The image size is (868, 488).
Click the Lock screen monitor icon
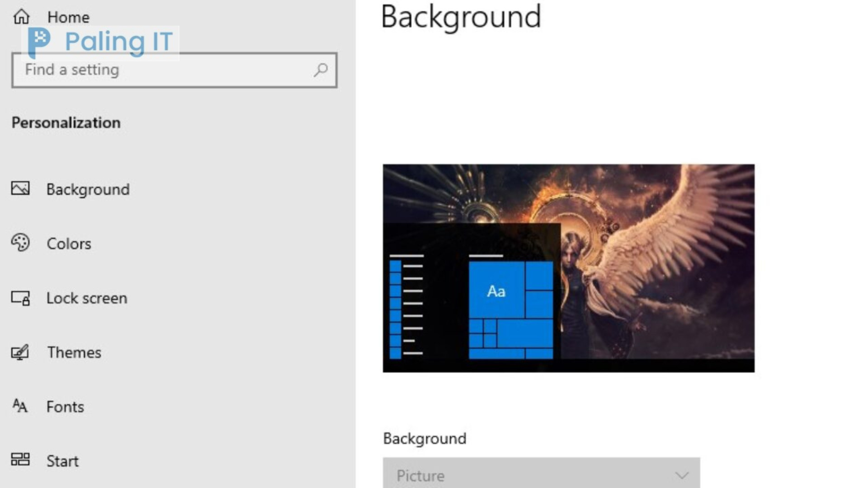(x=20, y=298)
